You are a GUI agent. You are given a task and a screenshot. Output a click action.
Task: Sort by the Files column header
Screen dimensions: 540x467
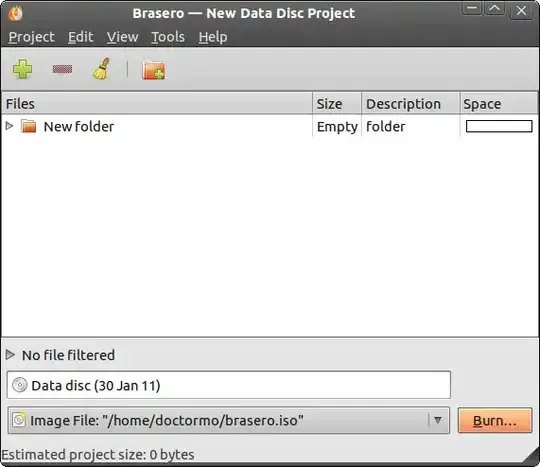click(157, 103)
